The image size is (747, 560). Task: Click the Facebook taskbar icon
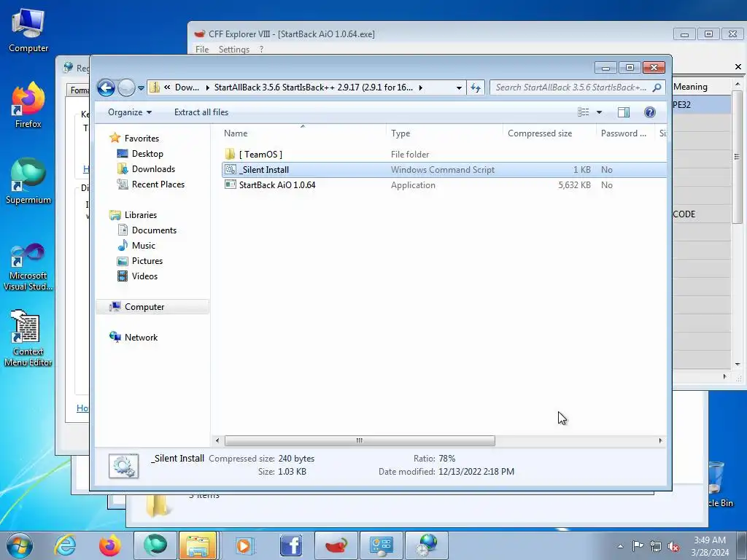pyautogui.click(x=290, y=545)
